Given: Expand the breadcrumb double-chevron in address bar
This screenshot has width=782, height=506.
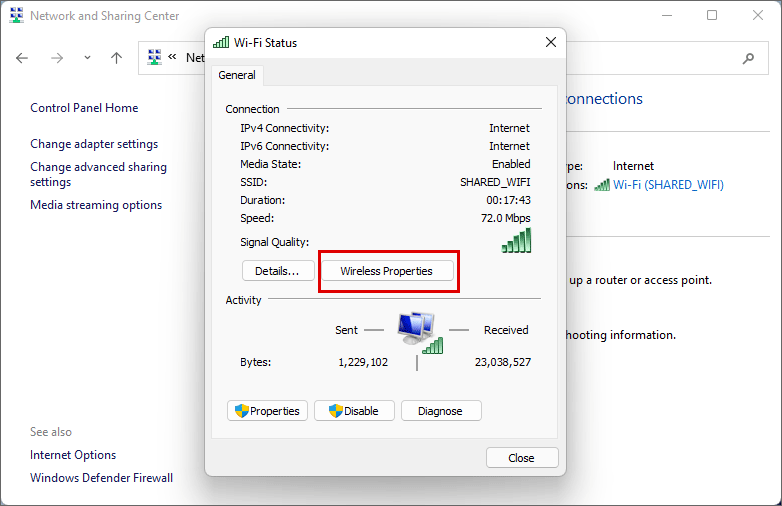Looking at the screenshot, I should coord(173,57).
